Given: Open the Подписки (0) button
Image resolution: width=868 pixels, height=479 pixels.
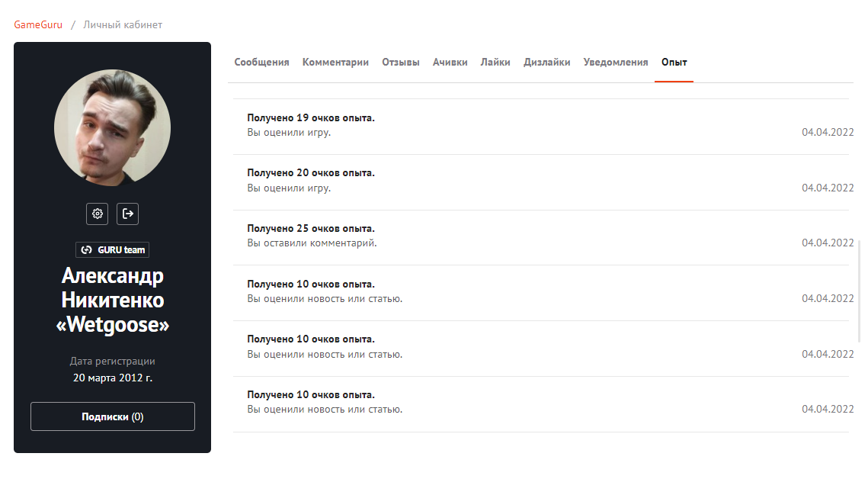Looking at the screenshot, I should [x=112, y=416].
